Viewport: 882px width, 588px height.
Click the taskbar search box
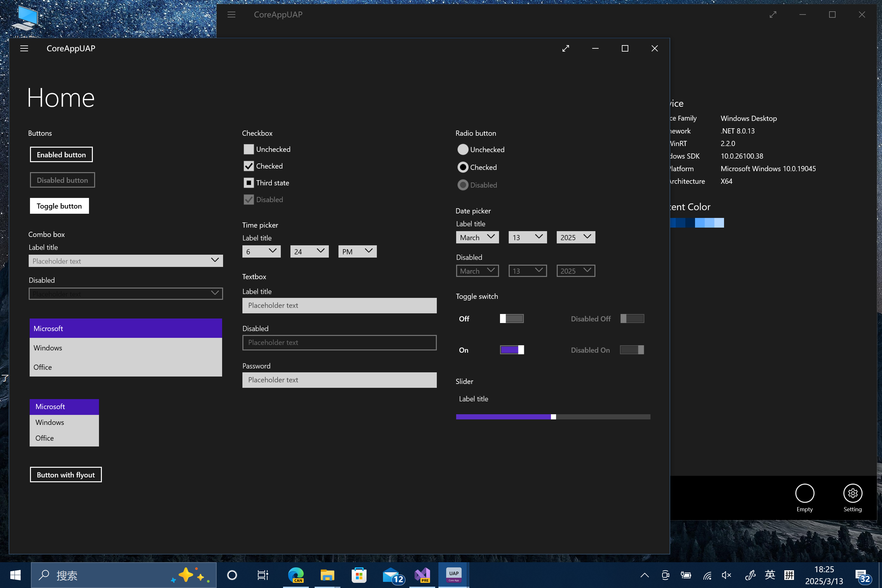click(x=124, y=575)
